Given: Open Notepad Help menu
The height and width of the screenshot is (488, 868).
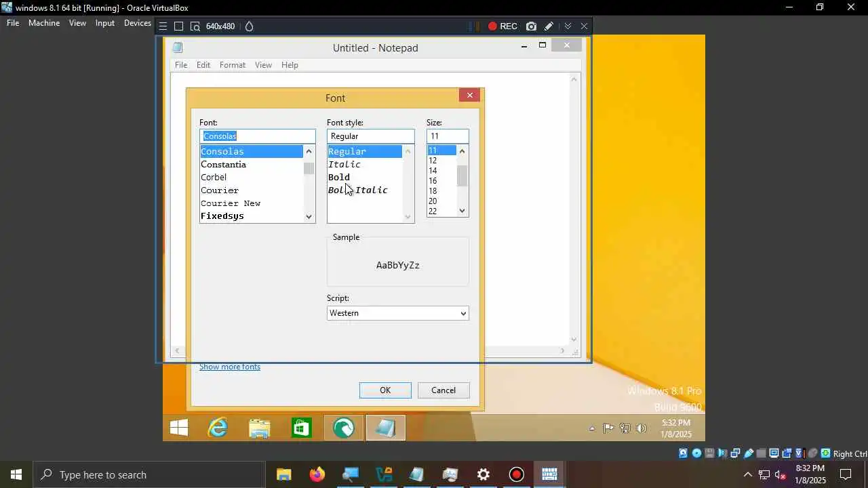Looking at the screenshot, I should coord(290,65).
